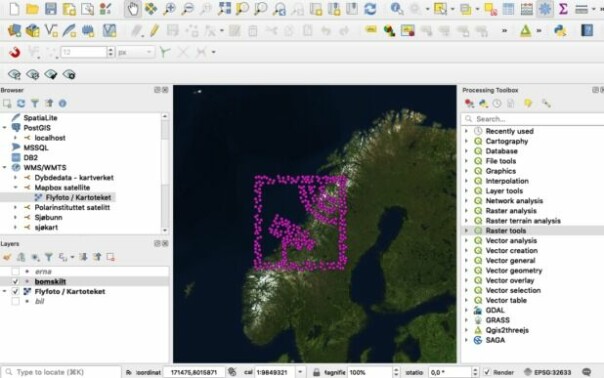Viewport: 604px width, 378px height.
Task: Select the Pan Map hand tool
Action: pyautogui.click(x=133, y=8)
